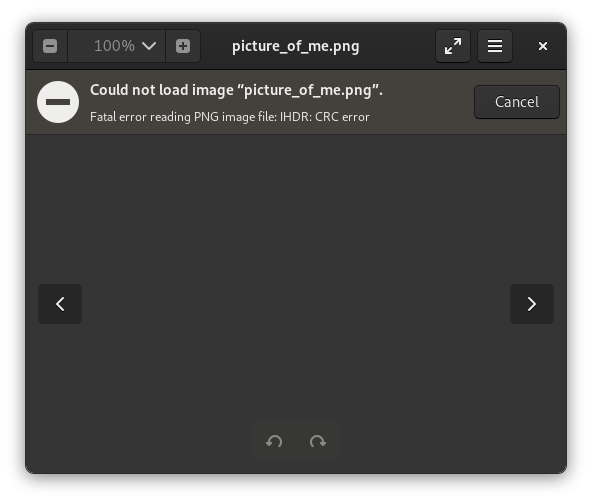The image size is (592, 502).
Task: Expand the zoom chevron arrow
Action: click(x=149, y=46)
